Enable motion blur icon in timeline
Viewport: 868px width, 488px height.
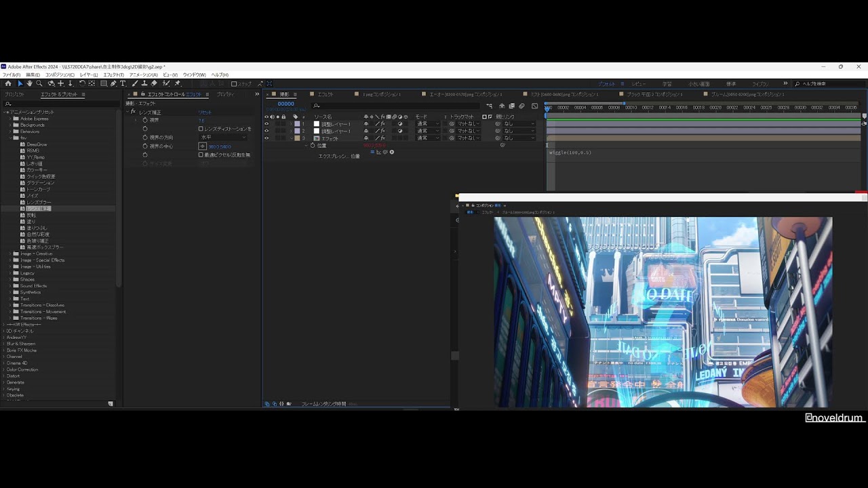coord(521,106)
